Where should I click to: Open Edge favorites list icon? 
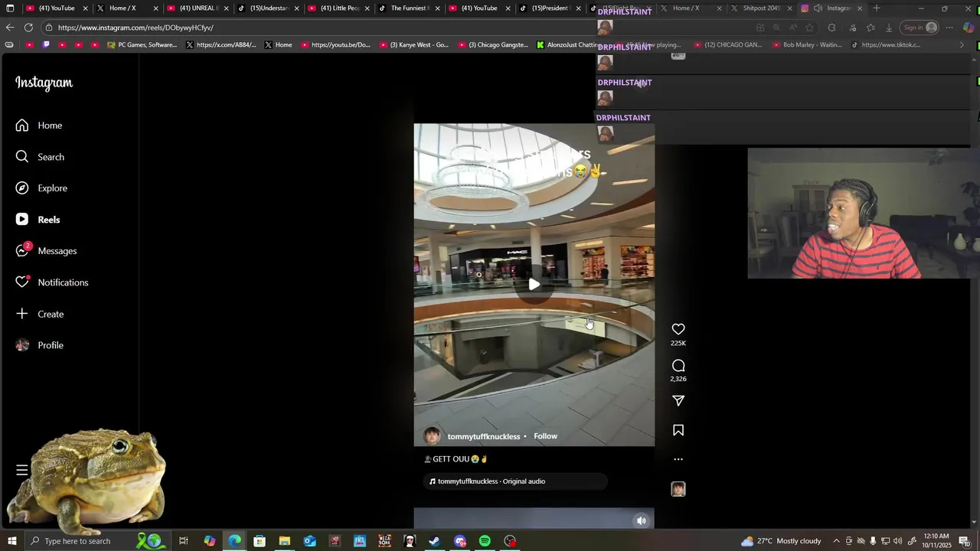click(871, 28)
